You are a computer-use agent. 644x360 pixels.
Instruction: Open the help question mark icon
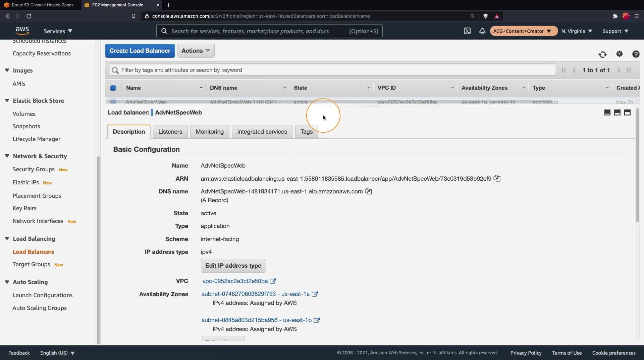tap(636, 54)
